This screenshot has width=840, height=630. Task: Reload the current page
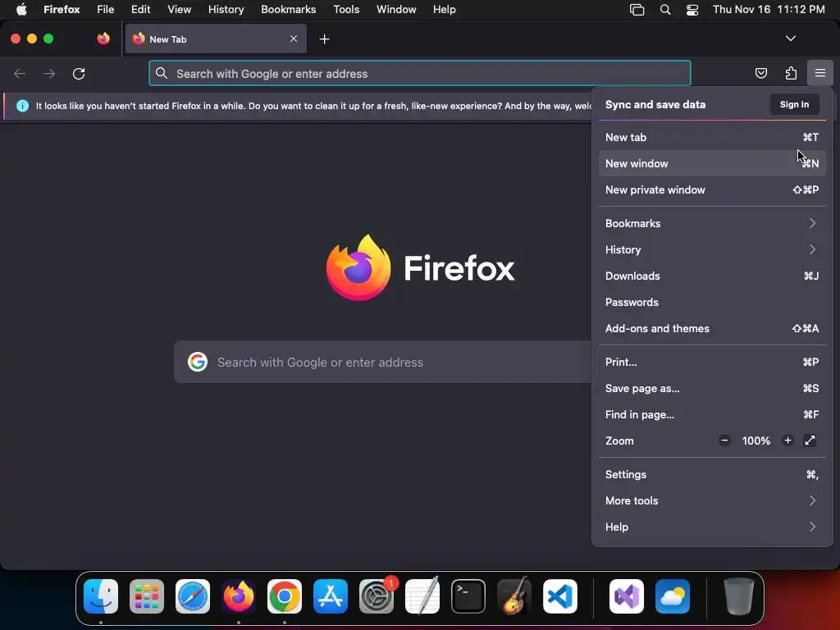pos(79,73)
